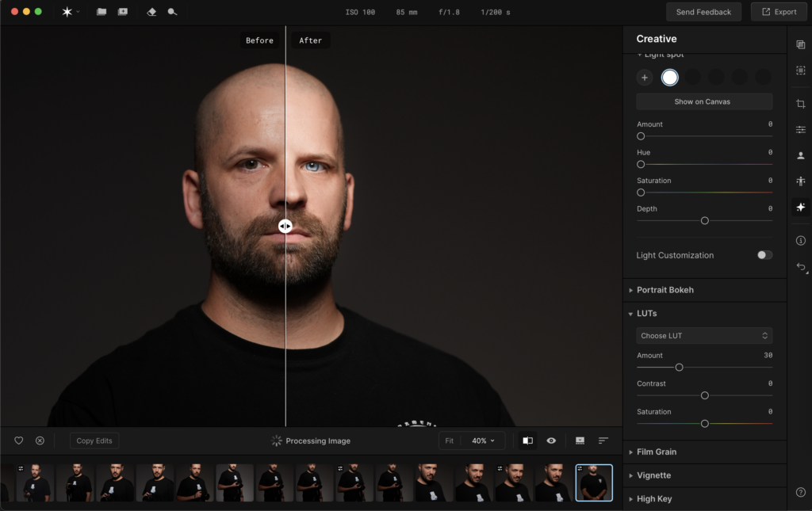Open the edit history undo icon

801,267
